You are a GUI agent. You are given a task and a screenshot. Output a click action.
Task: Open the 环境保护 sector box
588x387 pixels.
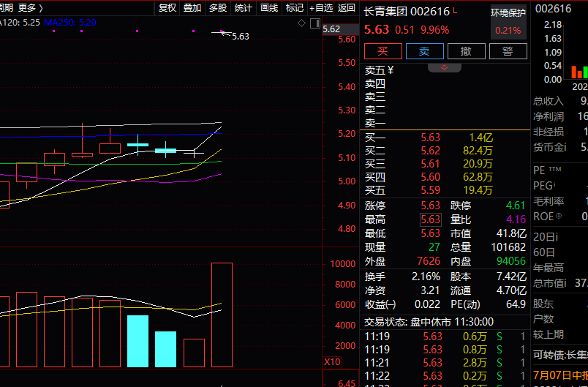(508, 22)
